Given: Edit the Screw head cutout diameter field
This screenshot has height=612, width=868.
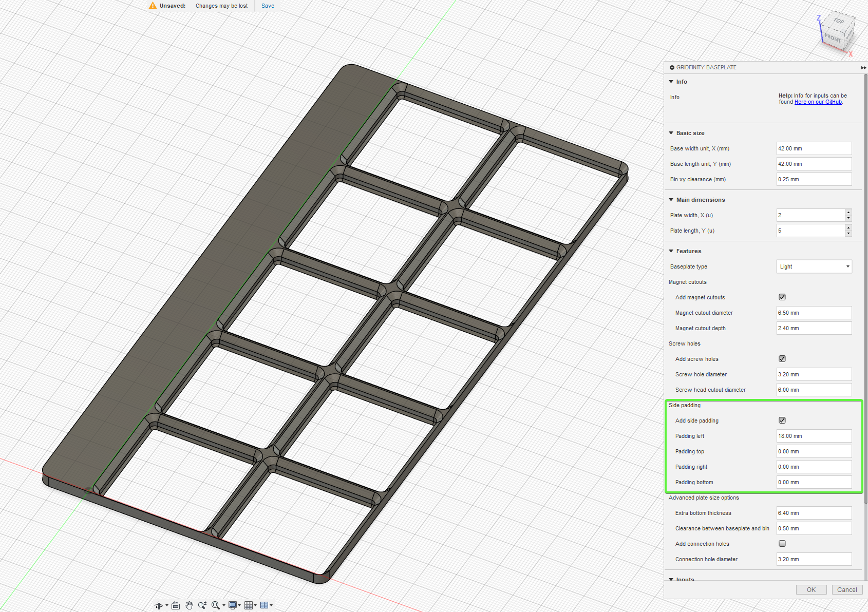Looking at the screenshot, I should coord(814,390).
